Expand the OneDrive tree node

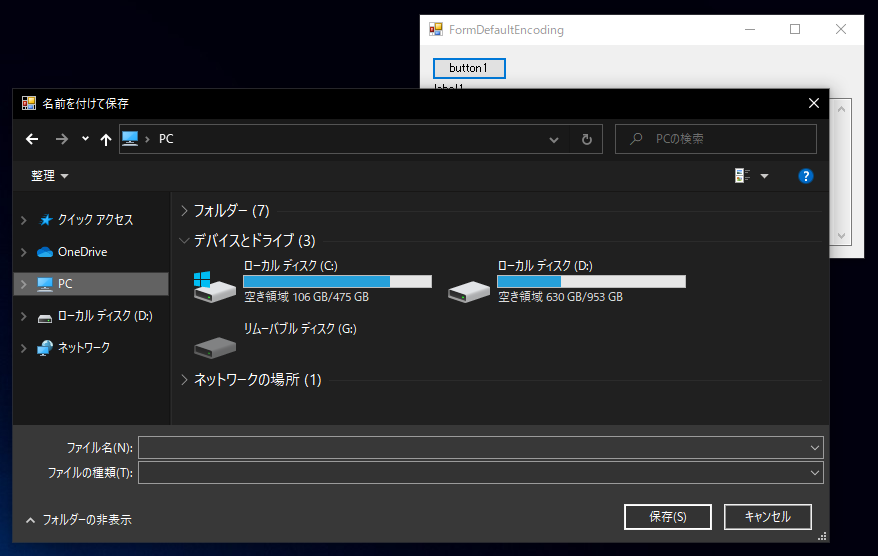[24, 252]
